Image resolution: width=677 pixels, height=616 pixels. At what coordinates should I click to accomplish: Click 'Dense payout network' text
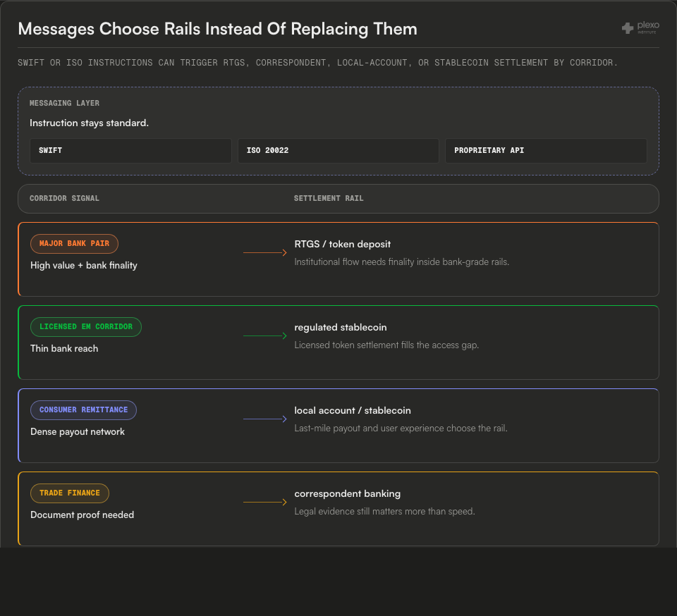78,432
